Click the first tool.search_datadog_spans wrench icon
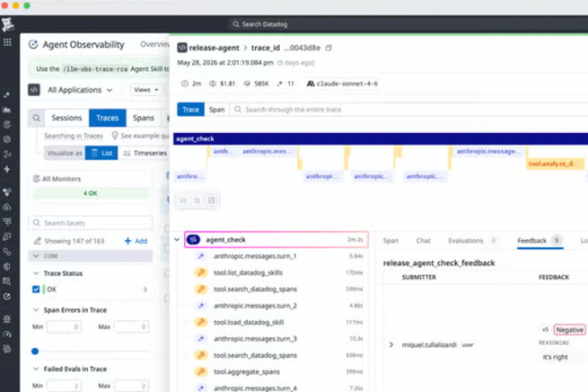The image size is (588, 392). pyautogui.click(x=201, y=289)
